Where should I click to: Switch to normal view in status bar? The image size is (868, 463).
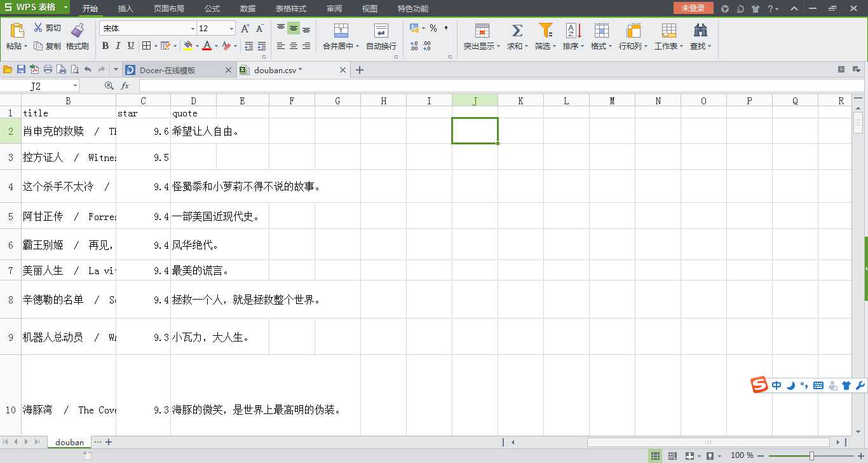tap(655, 455)
